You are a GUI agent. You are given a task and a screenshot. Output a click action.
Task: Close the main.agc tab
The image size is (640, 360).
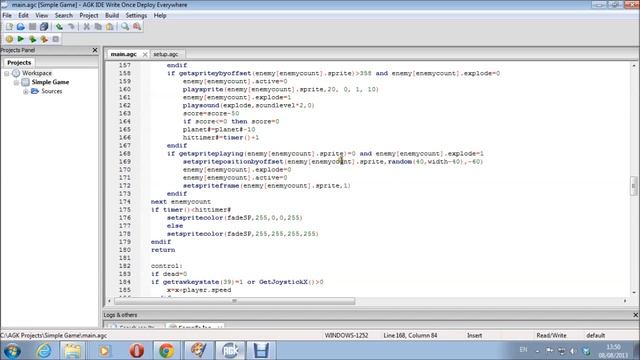pyautogui.click(x=145, y=54)
